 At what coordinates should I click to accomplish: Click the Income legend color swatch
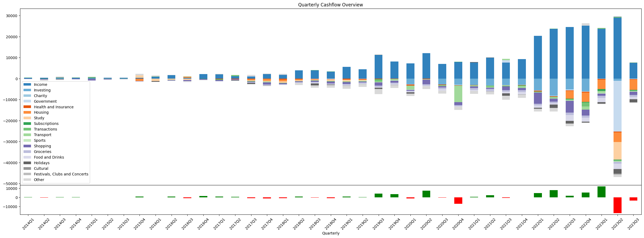[27, 85]
